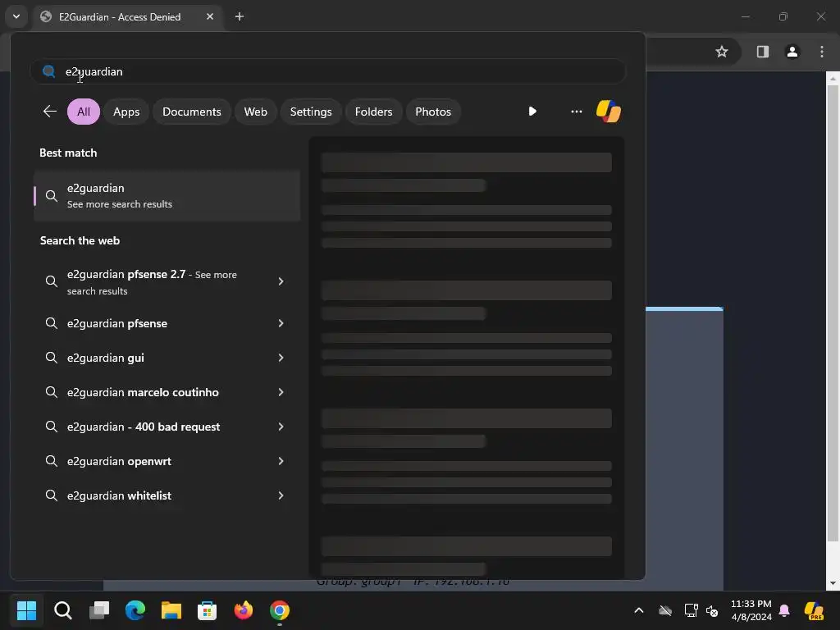
Task: Bookmark this page with star icon
Action: [x=722, y=52]
